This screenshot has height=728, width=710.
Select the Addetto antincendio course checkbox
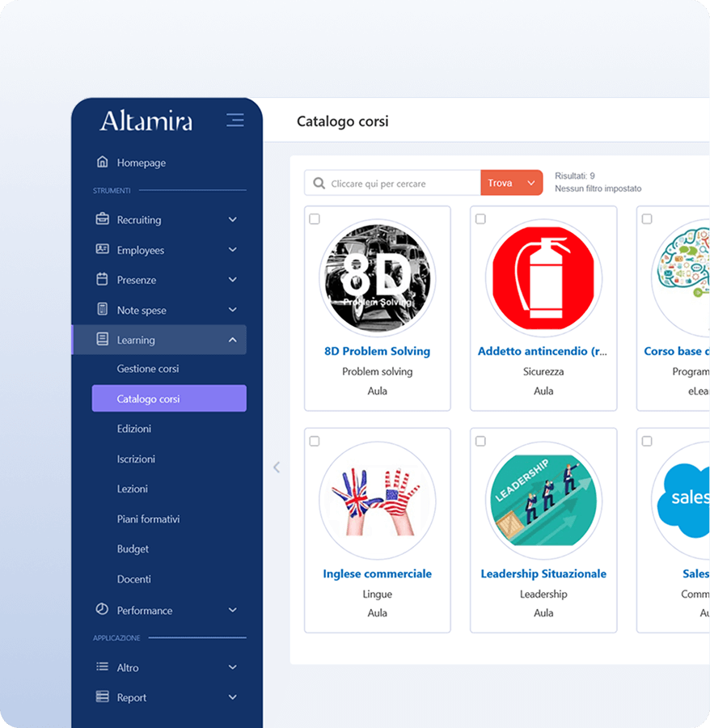[480, 219]
